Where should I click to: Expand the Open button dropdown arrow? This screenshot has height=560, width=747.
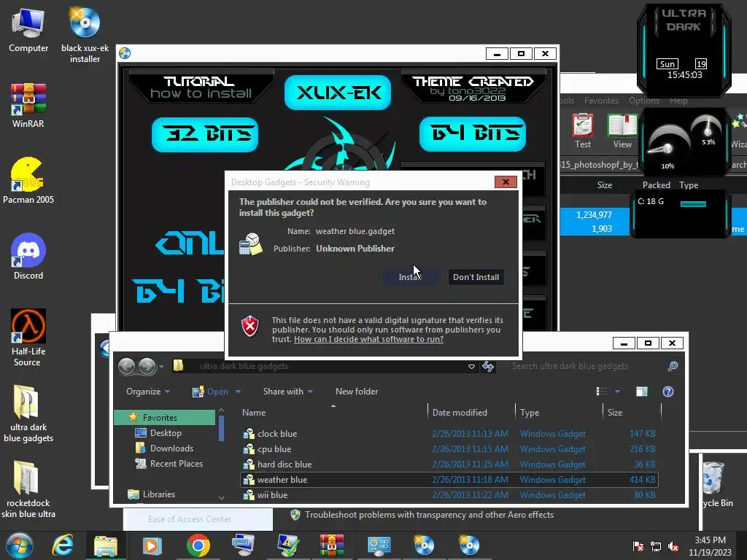[x=238, y=392]
